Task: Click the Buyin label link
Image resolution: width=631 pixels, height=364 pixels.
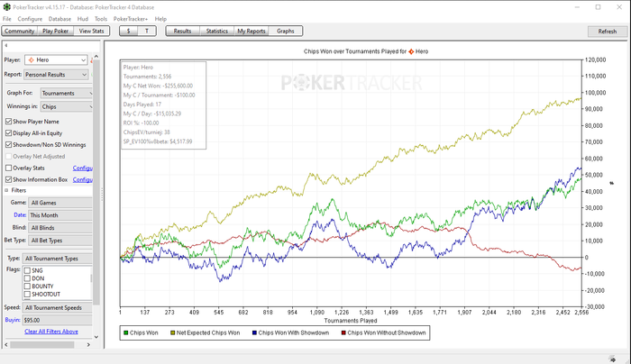Action: coord(13,320)
